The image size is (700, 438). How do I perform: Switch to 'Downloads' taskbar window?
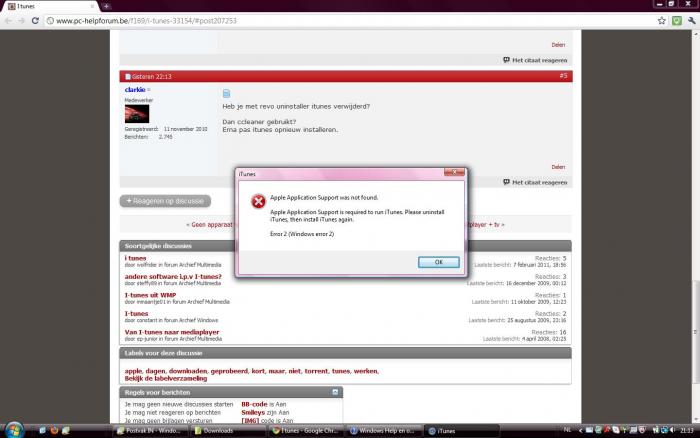point(228,431)
